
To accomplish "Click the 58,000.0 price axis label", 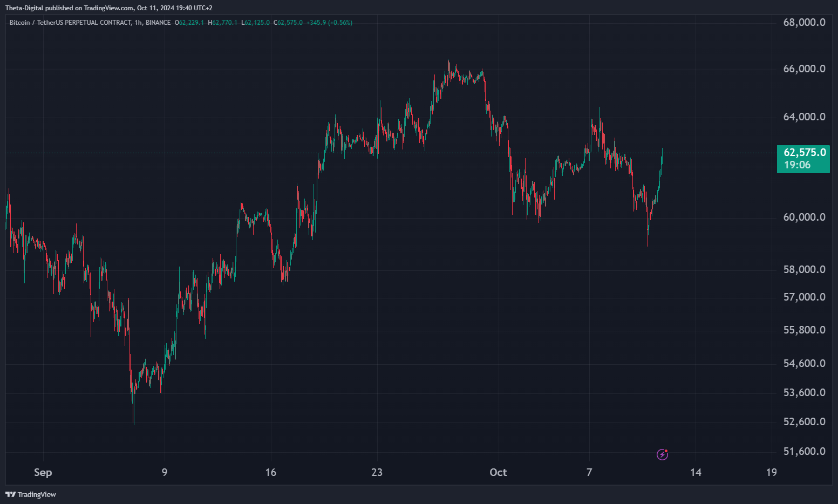I will (804, 270).
